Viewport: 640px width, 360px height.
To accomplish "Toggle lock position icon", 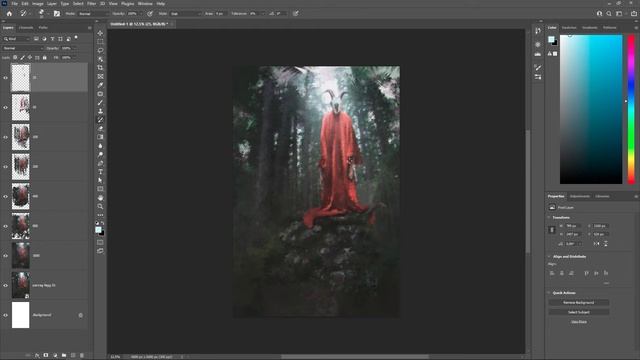I will click(30, 58).
